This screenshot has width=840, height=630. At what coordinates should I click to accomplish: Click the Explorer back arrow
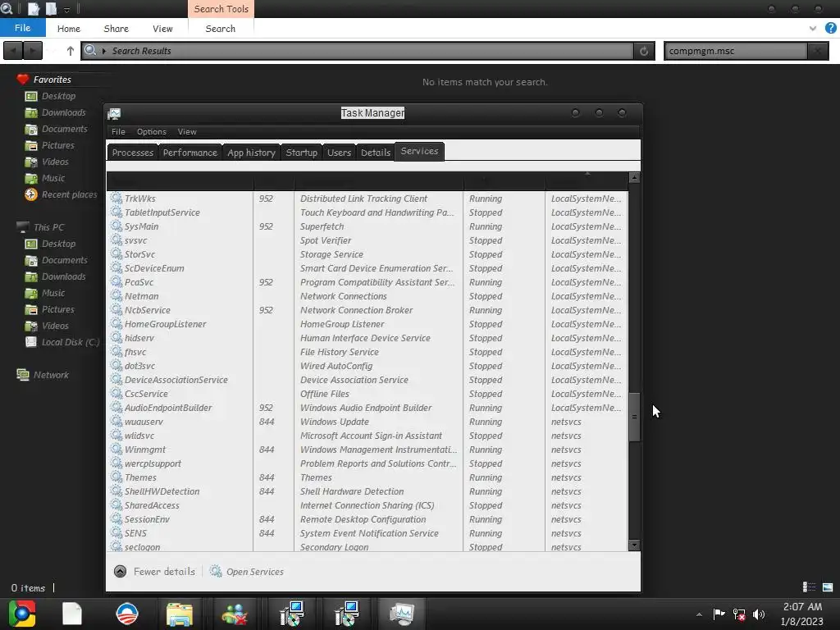(x=13, y=51)
